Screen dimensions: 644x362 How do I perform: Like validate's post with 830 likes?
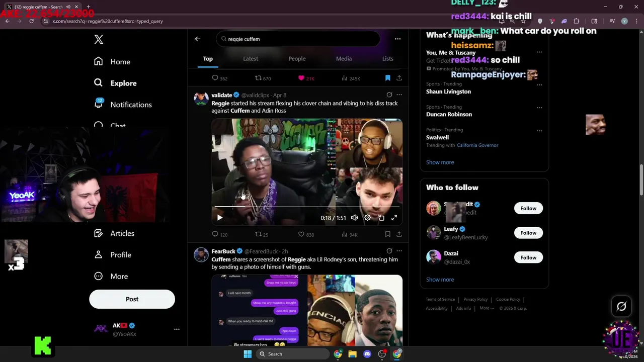coord(306,234)
